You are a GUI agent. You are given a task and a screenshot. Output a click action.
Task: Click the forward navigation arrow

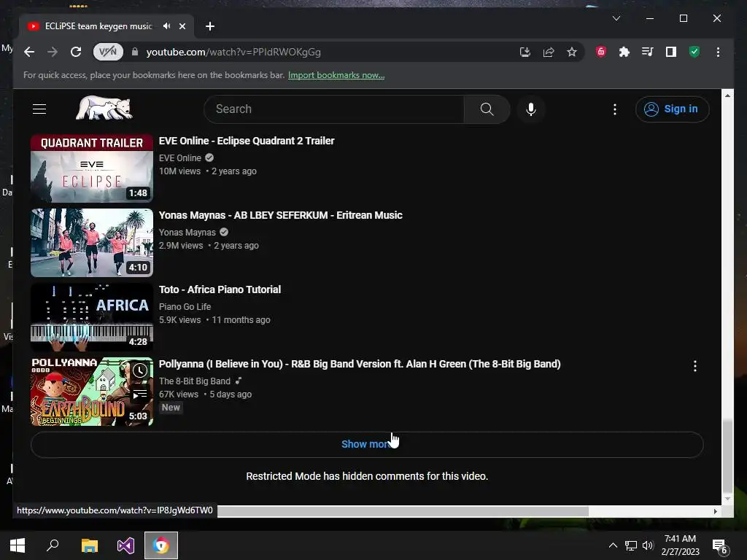[53, 52]
